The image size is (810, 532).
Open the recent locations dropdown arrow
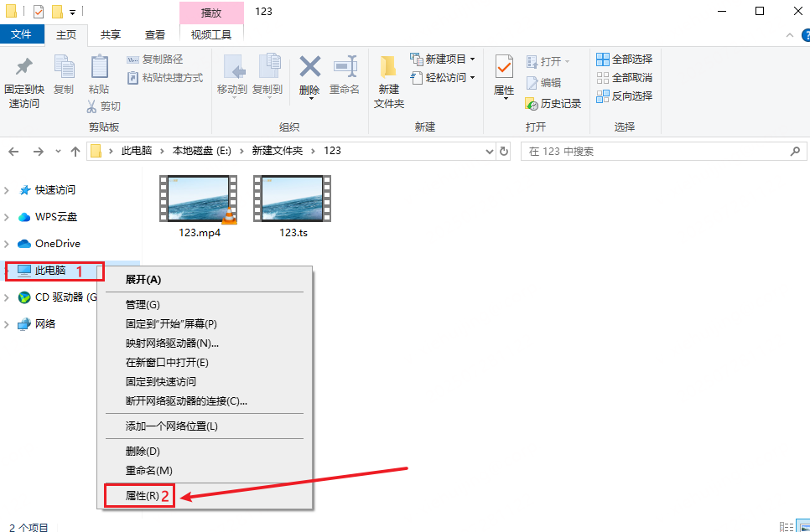(58, 151)
